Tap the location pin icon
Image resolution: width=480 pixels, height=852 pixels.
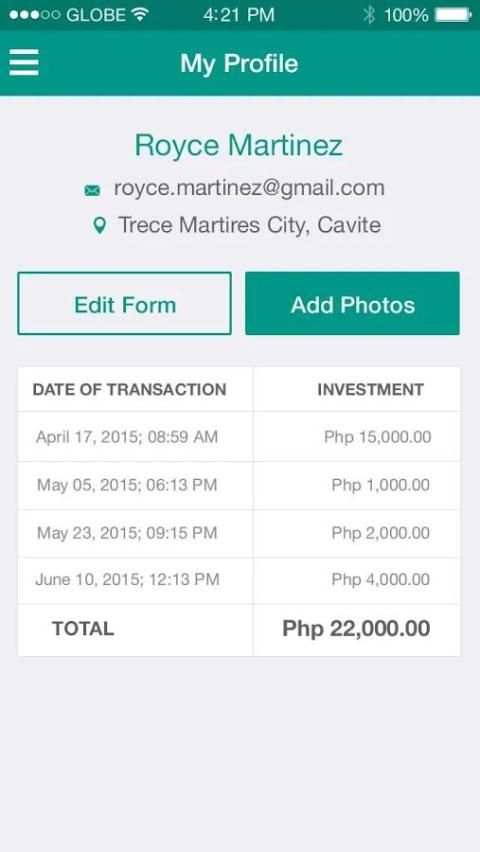[x=99, y=225]
